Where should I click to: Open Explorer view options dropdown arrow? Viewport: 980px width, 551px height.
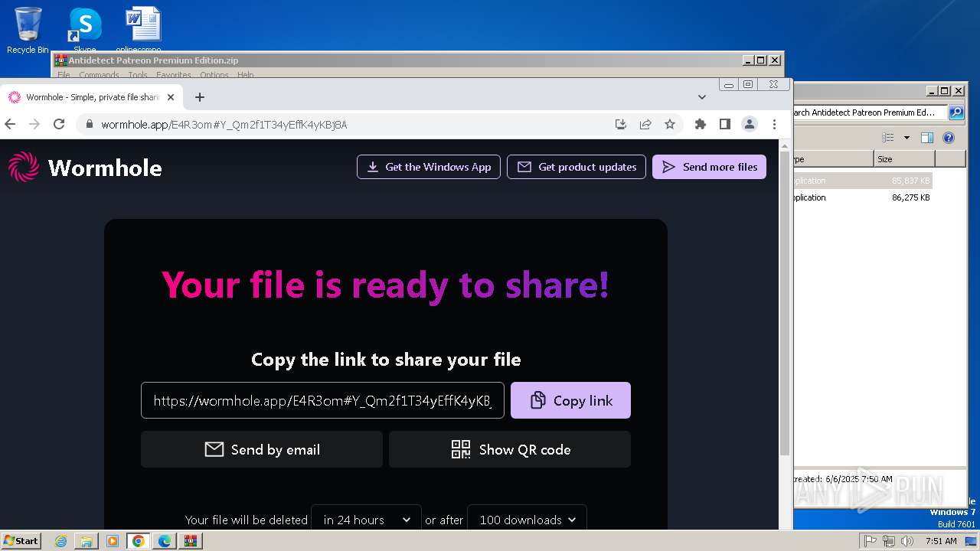tap(906, 138)
